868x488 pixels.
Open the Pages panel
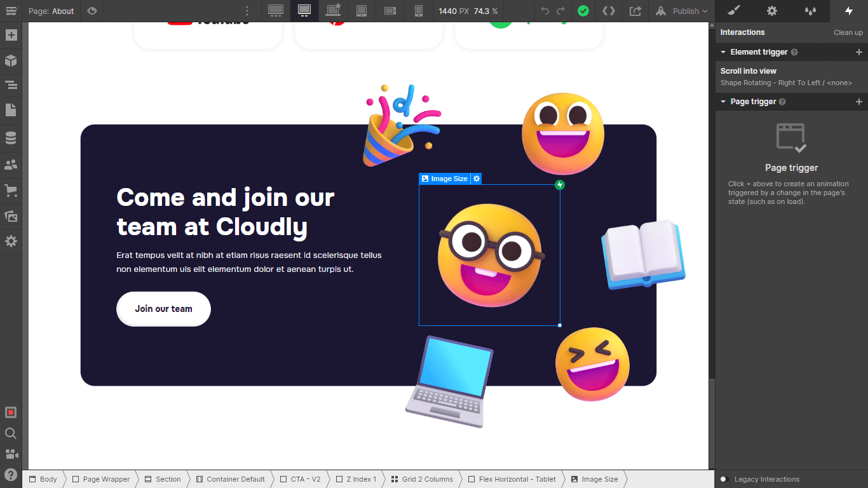coord(11,110)
